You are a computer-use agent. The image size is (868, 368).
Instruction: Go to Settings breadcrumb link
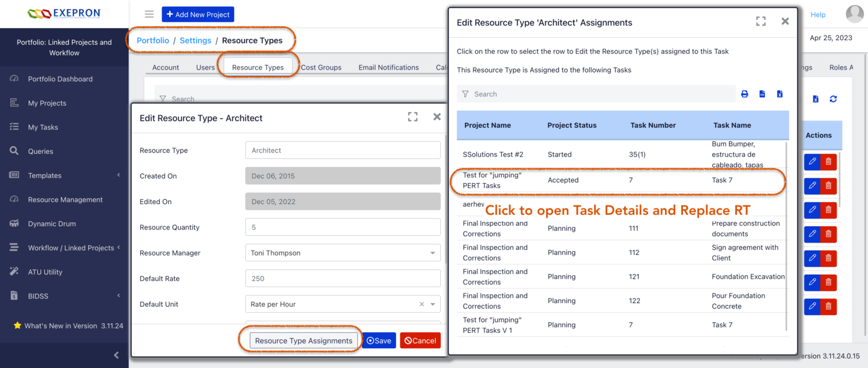coord(196,40)
